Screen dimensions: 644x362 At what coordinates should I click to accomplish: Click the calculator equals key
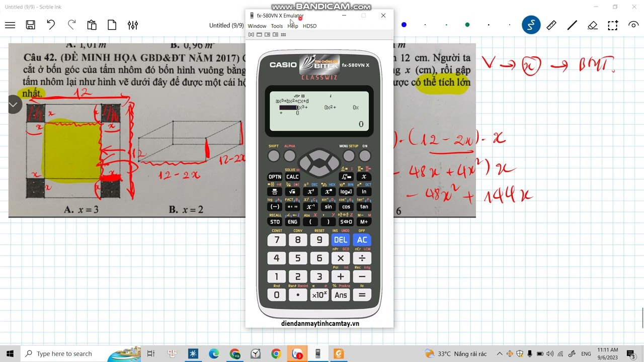point(362,295)
